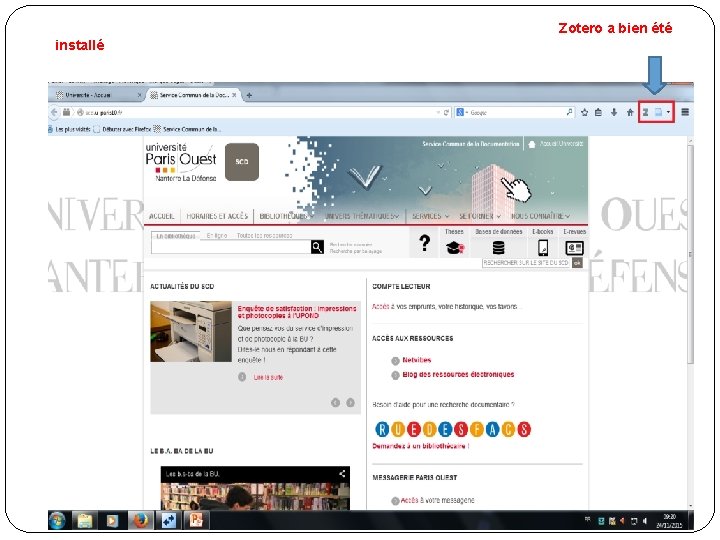Image resolution: width=720 pixels, height=540 pixels.
Task: Open the Débuter avec Firefox bookmark
Action: [122, 129]
